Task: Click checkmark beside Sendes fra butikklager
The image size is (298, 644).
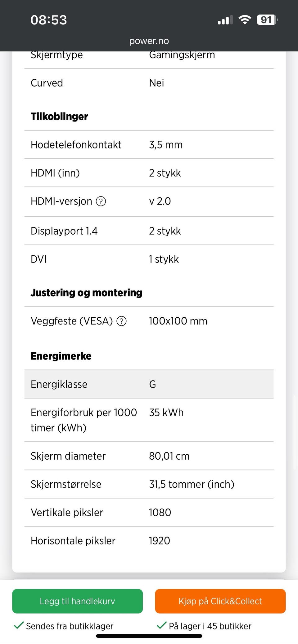Action: point(19,625)
